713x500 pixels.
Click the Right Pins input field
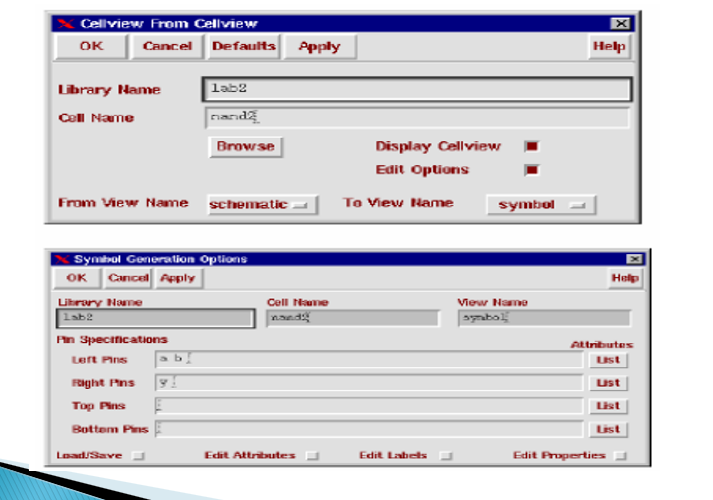click(x=369, y=383)
